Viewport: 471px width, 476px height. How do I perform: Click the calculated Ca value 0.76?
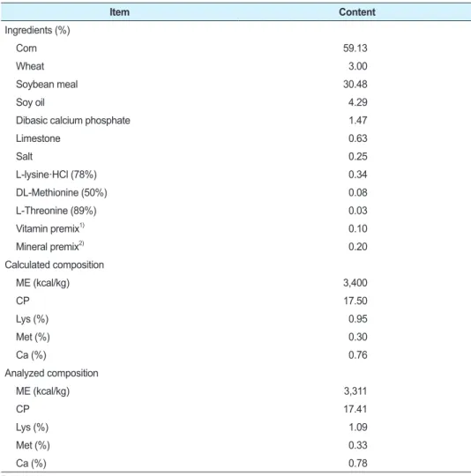click(358, 355)
